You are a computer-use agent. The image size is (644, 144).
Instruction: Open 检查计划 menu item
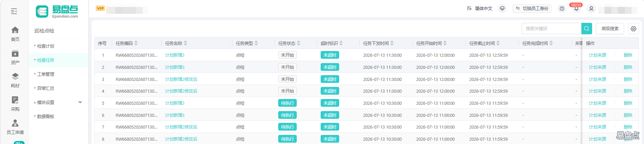45,46
